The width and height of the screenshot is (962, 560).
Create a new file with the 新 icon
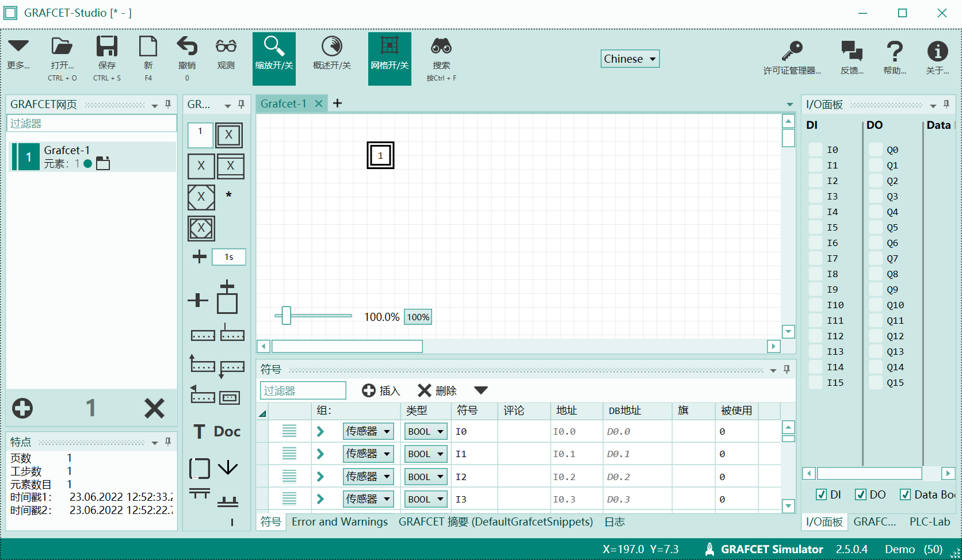coord(148,46)
